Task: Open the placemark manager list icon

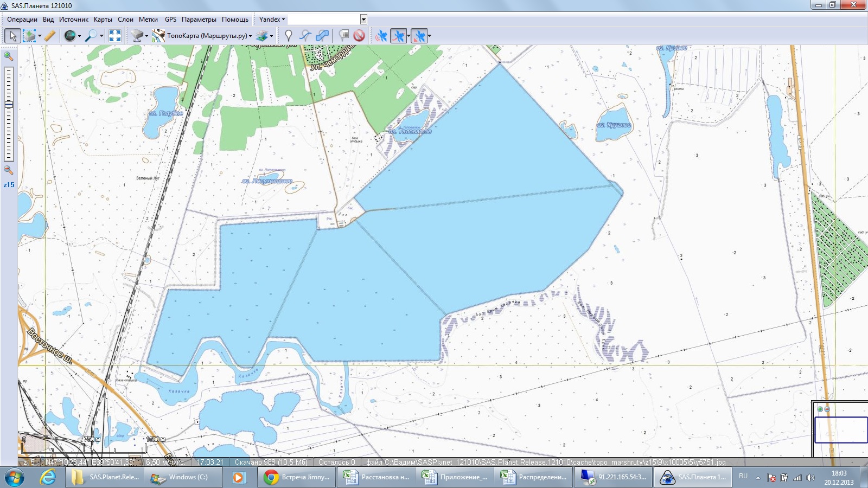Action: 343,36
